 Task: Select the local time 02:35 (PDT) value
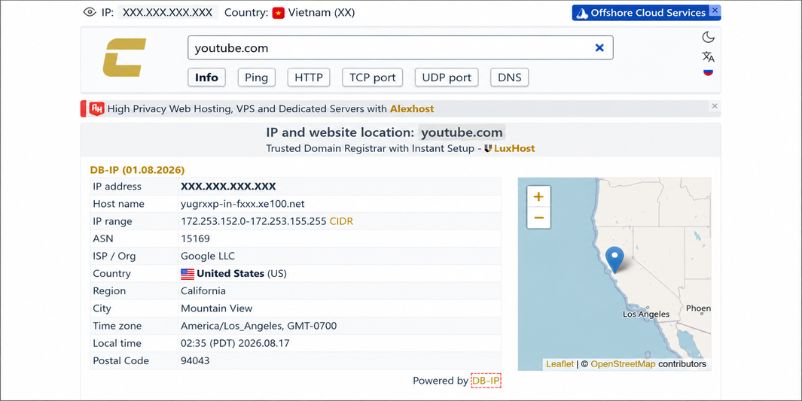[x=235, y=343]
